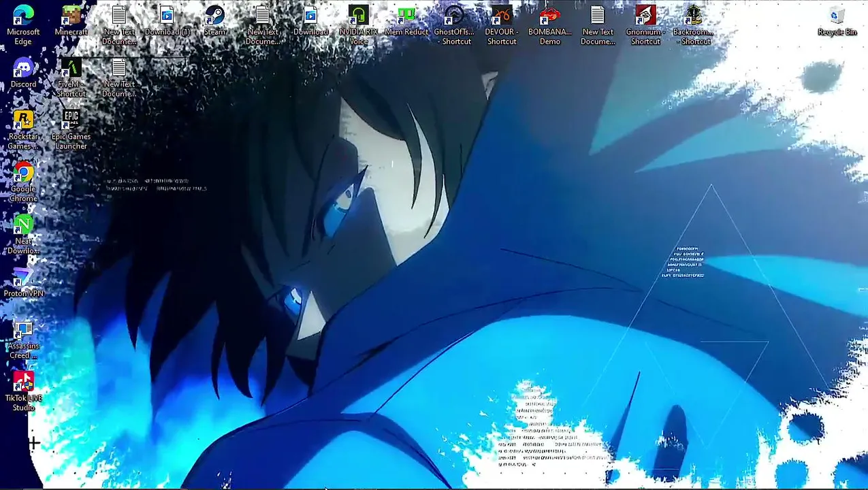
Task: Select the DEVOUR - Shortcut icon
Action: point(502,25)
